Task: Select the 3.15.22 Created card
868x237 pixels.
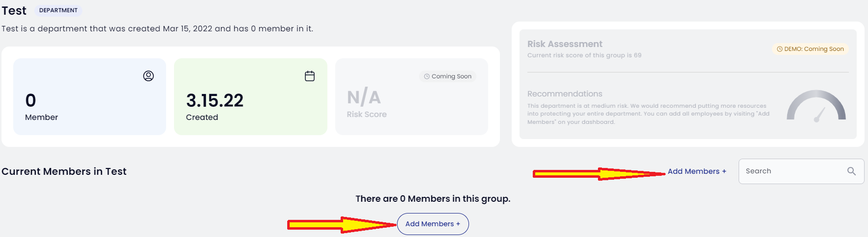Action: tap(250, 96)
